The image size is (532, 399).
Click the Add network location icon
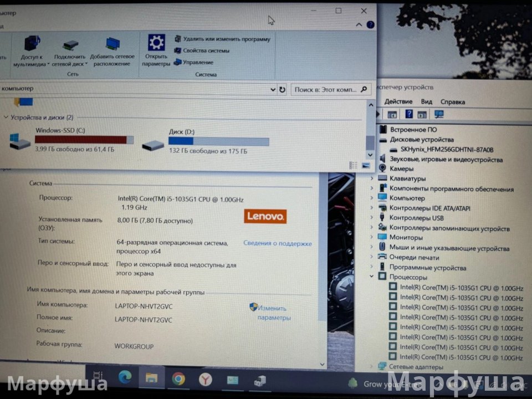tap(112, 44)
